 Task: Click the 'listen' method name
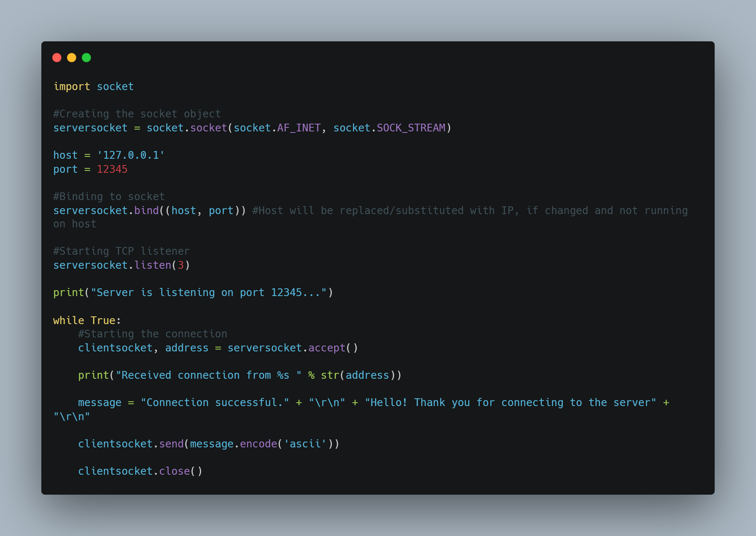coord(152,265)
